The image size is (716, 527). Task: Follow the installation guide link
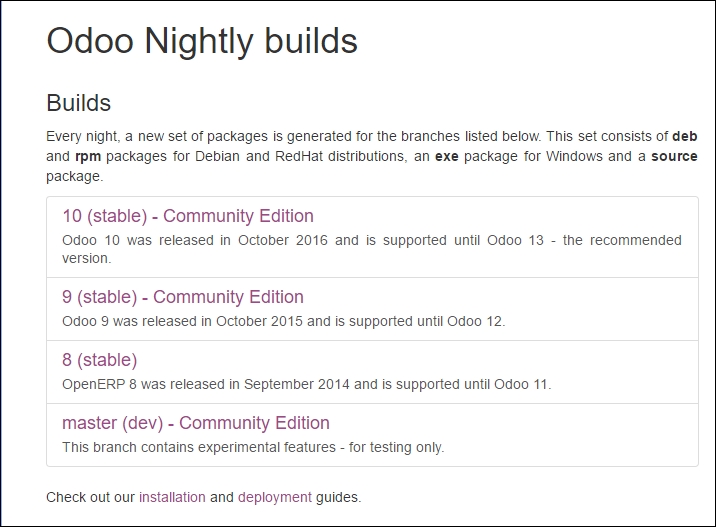tap(172, 497)
